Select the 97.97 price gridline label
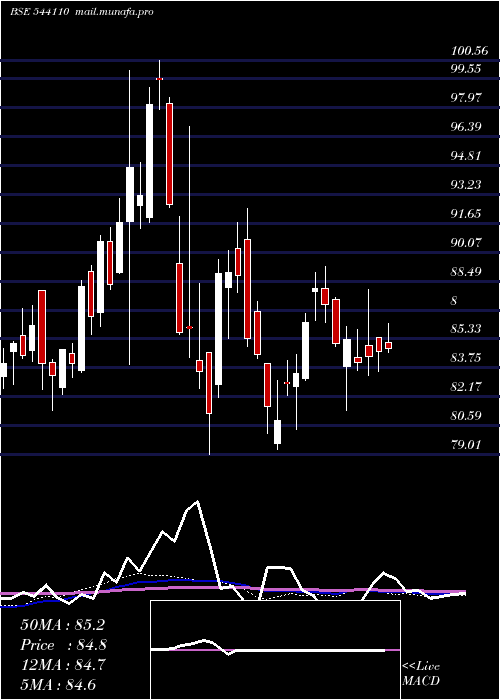 coord(466,97)
